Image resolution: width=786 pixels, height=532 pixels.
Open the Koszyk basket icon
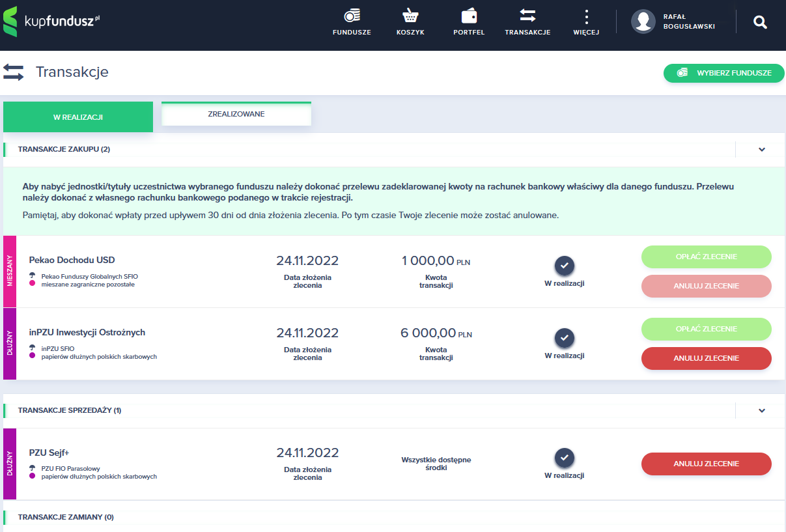click(410, 16)
